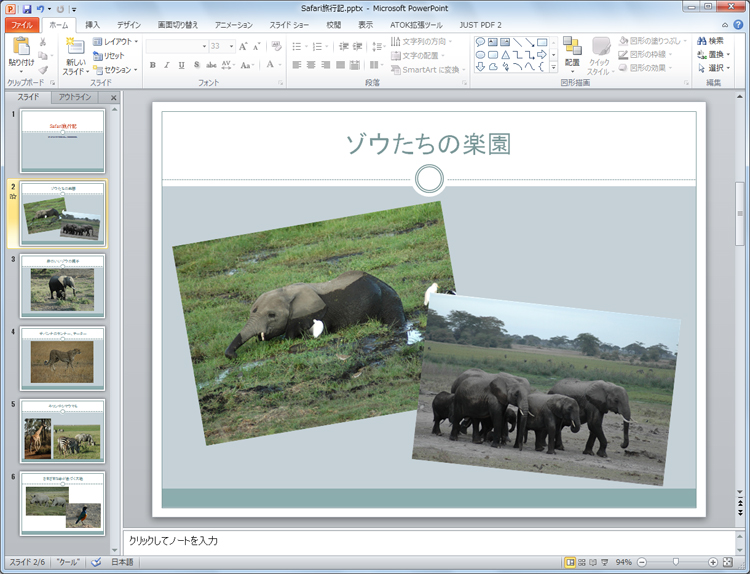Select the straight line shape
This screenshot has height=574, width=750.
pyautogui.click(x=518, y=42)
